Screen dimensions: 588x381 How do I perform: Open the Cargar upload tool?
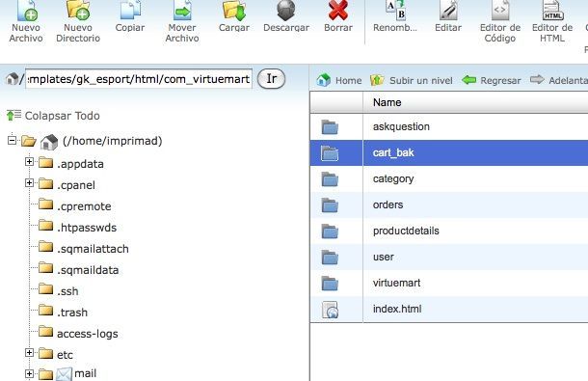point(234,16)
